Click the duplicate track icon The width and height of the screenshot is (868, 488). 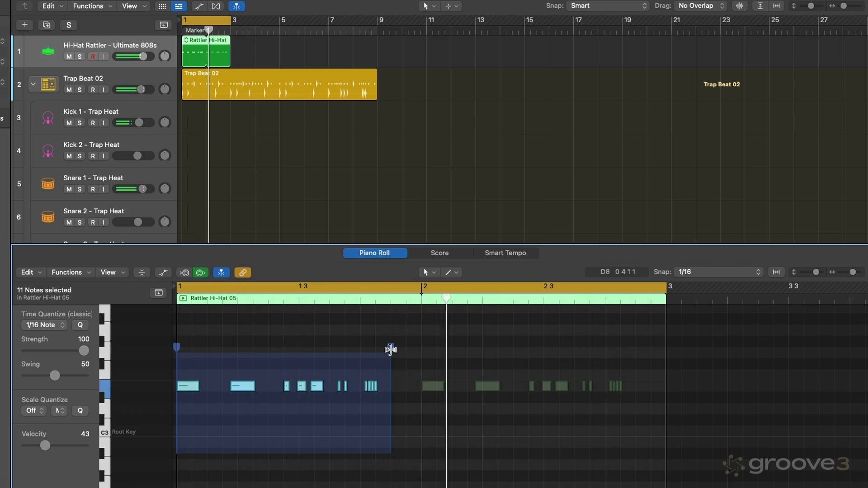click(x=47, y=25)
